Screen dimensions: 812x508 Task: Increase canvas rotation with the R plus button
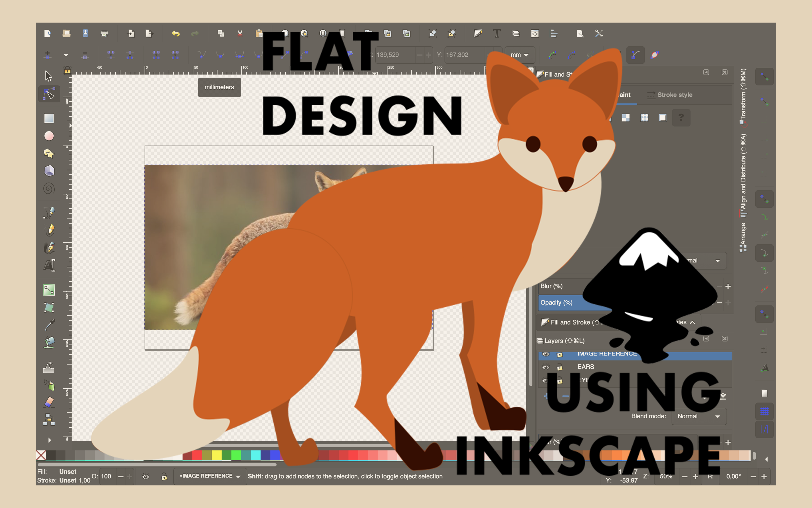coord(764,477)
